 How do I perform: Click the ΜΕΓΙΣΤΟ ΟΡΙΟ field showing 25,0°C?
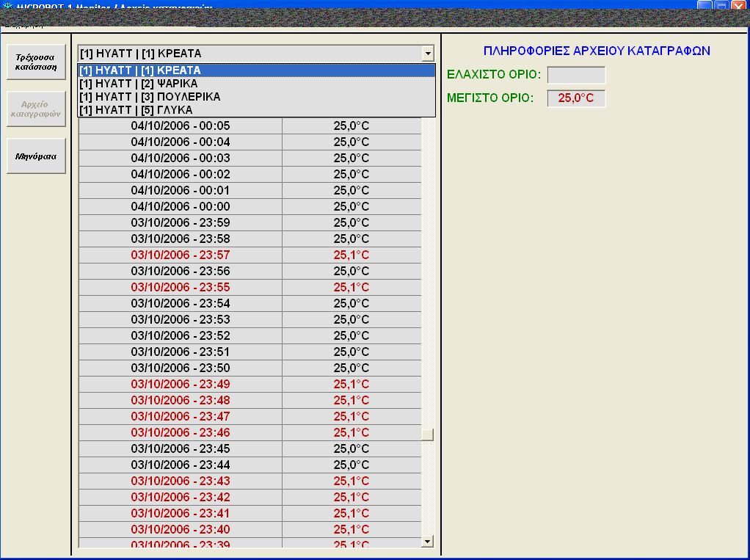[576, 98]
